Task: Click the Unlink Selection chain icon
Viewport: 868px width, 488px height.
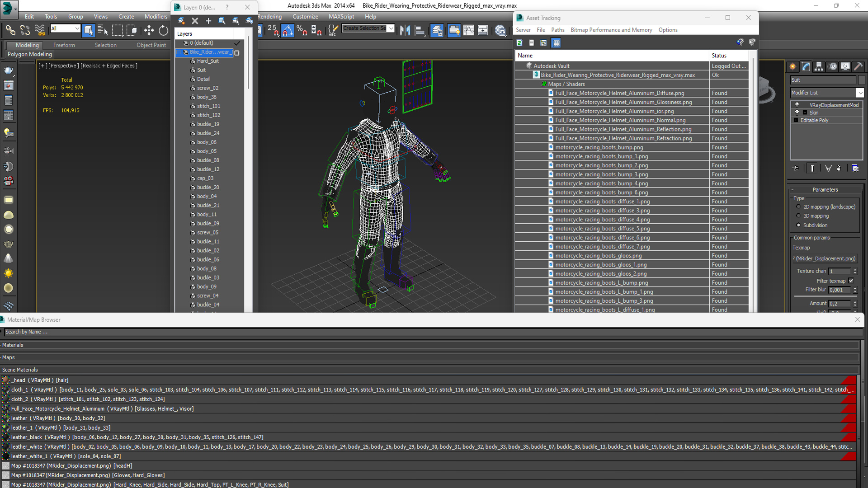Action: 25,30
